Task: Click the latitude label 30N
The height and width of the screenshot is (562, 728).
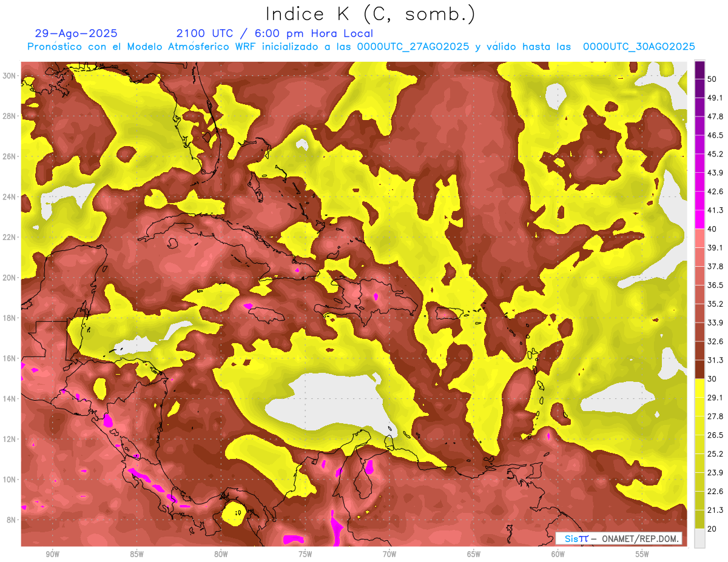Action: tap(9, 75)
